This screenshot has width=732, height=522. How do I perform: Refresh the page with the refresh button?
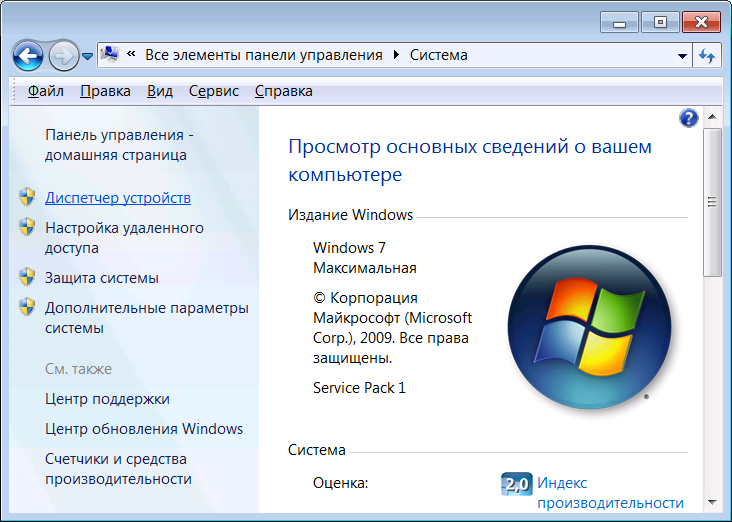click(707, 56)
